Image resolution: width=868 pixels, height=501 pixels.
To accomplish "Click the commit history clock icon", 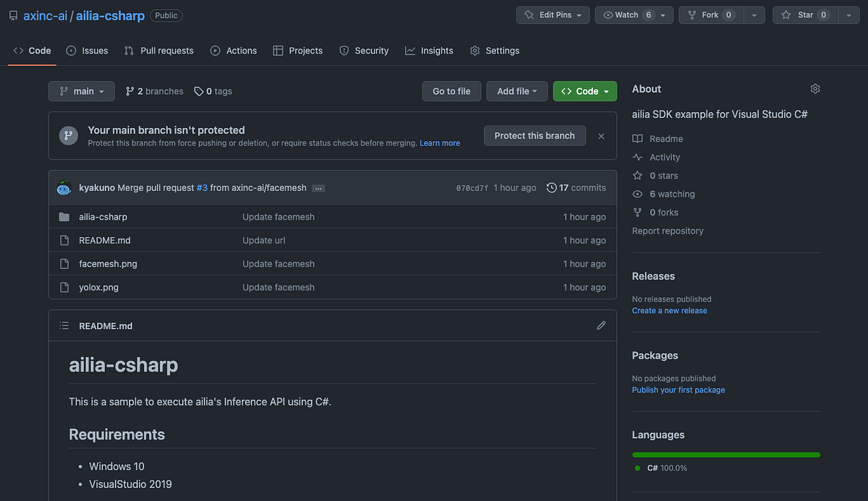I will pos(550,187).
